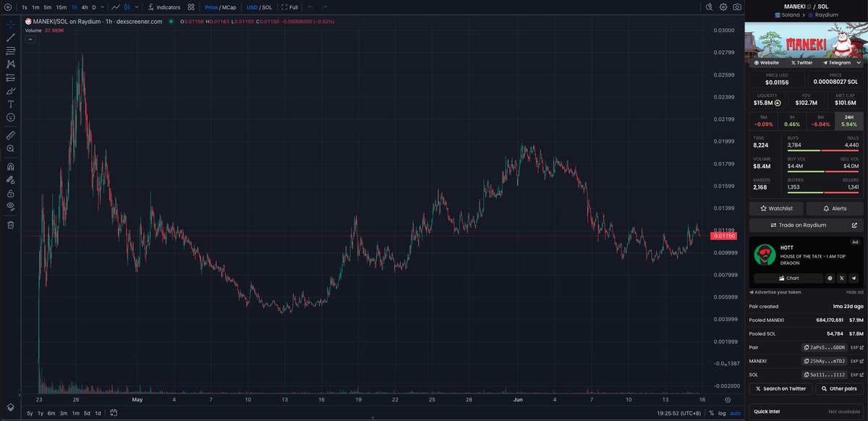Open the multi-chart layout grid icon
This screenshot has width=868, height=421.
[x=191, y=7]
